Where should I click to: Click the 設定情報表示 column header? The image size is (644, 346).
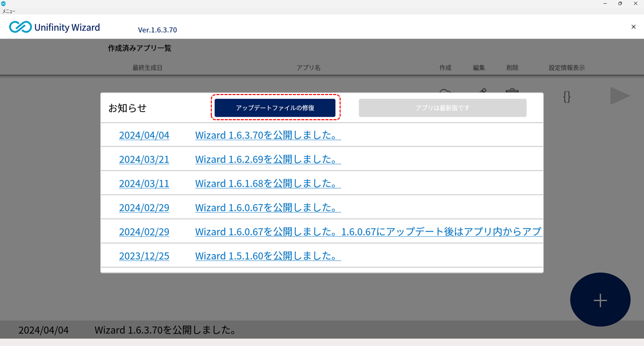point(567,68)
